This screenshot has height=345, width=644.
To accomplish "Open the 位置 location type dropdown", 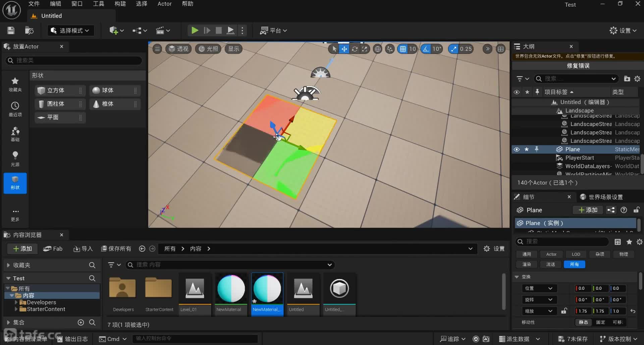I will [539, 288].
